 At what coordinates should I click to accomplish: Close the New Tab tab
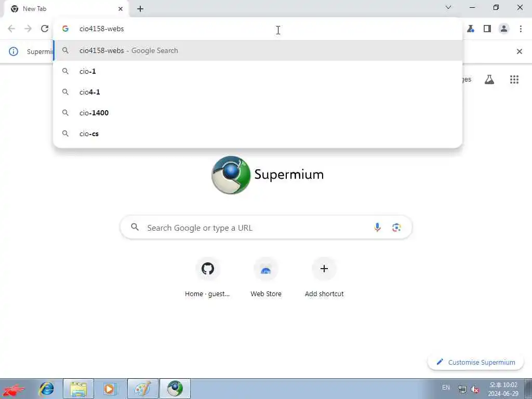[121, 9]
